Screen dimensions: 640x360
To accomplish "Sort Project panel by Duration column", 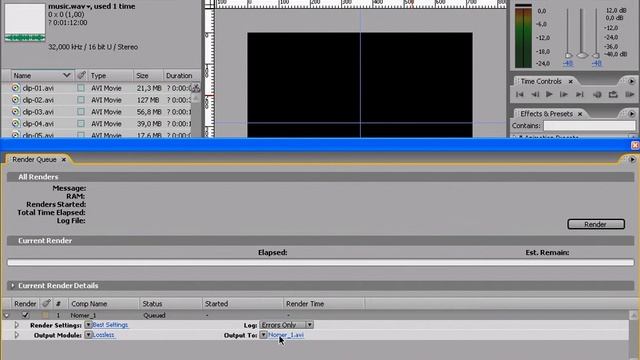I will point(182,76).
